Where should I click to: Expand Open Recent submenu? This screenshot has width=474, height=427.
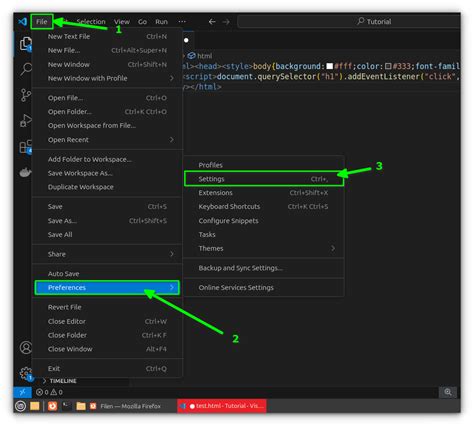tap(107, 140)
